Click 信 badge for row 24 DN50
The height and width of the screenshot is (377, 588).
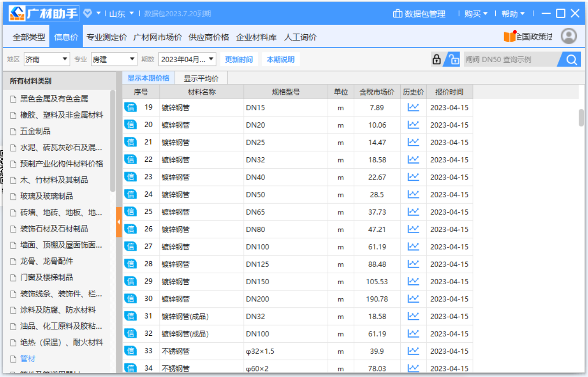click(x=131, y=194)
